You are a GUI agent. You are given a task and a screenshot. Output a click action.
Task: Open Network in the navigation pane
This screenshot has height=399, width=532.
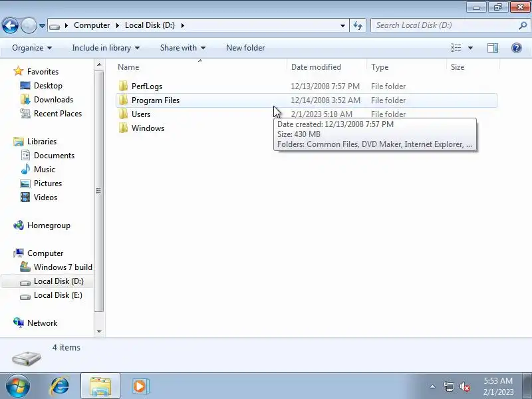coord(42,323)
